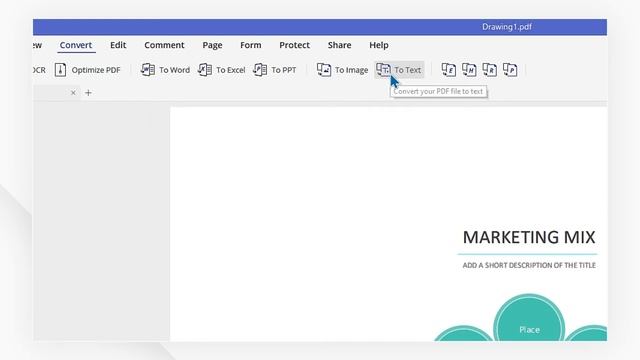Click the Optimize PDF button
The height and width of the screenshot is (360, 640).
pos(88,70)
